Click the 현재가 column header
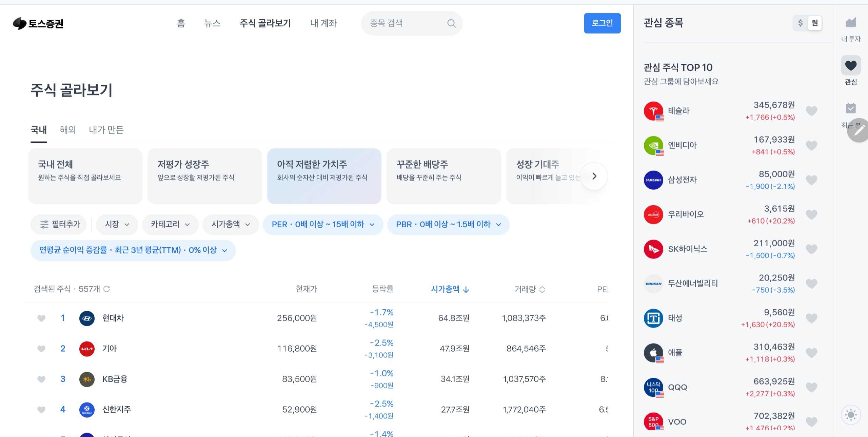 307,289
